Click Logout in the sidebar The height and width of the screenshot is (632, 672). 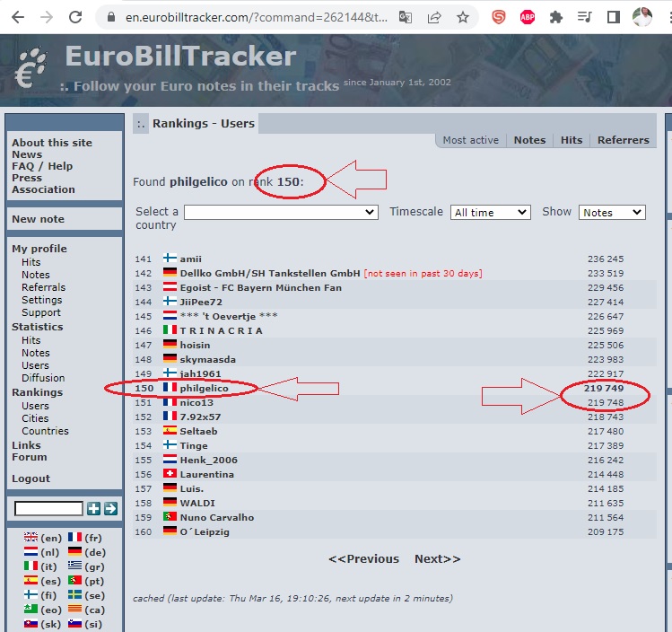click(31, 478)
